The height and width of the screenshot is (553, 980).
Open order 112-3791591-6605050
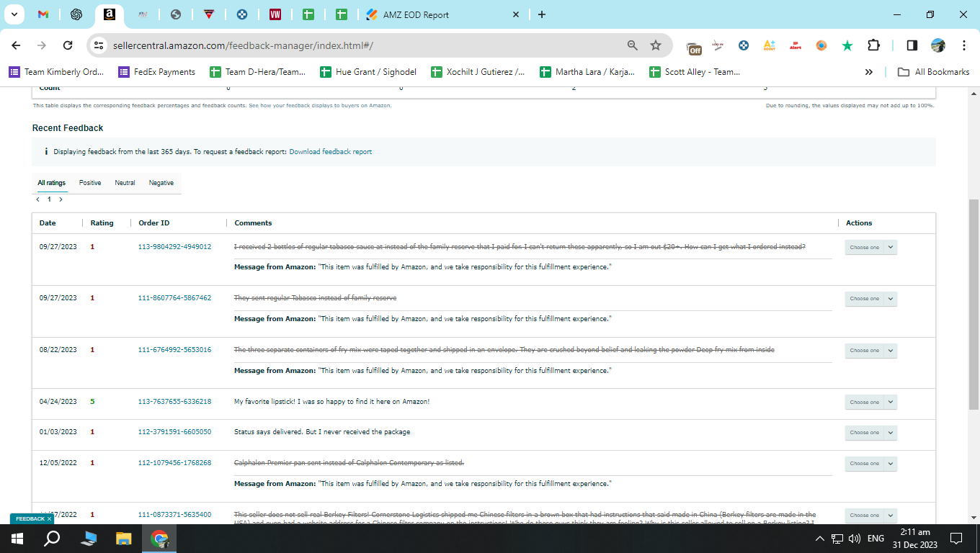174,432
